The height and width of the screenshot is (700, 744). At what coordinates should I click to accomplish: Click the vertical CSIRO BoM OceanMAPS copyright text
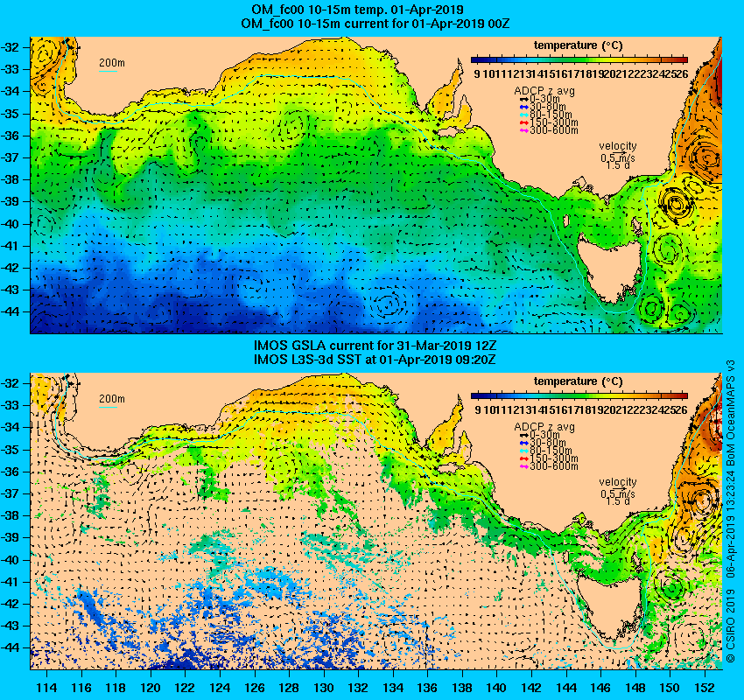pyautogui.click(x=731, y=511)
